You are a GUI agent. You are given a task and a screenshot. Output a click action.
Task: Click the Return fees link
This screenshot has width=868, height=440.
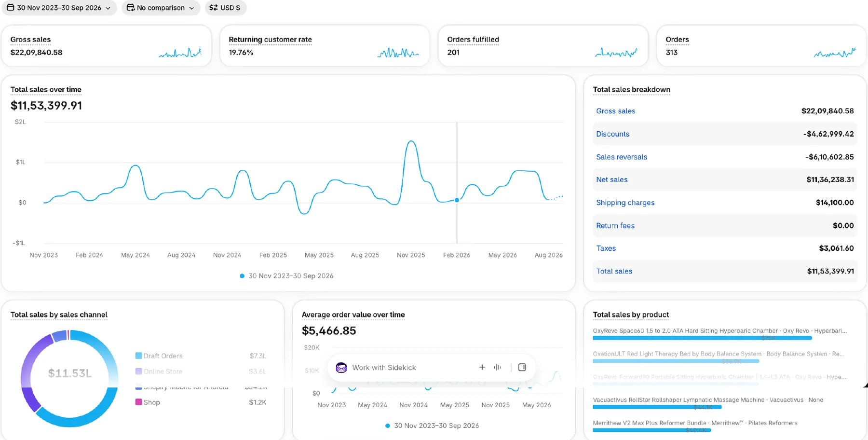615,225
